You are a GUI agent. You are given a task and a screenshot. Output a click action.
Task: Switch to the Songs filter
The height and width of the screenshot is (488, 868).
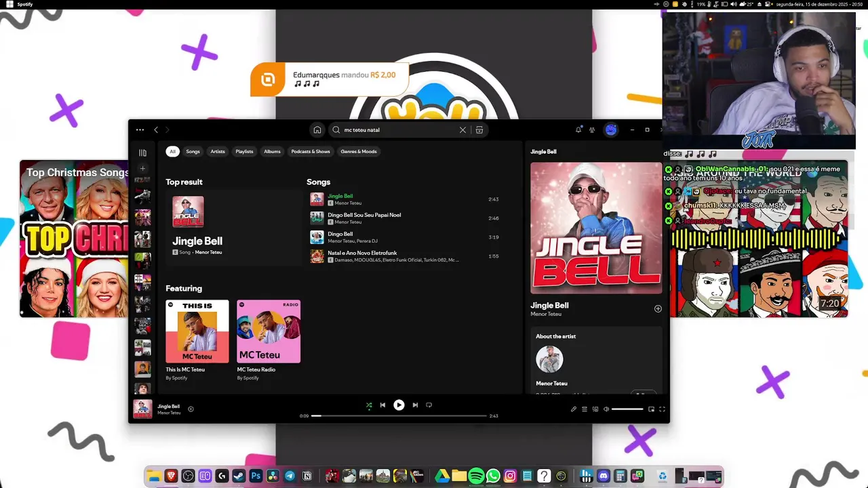[x=193, y=151]
